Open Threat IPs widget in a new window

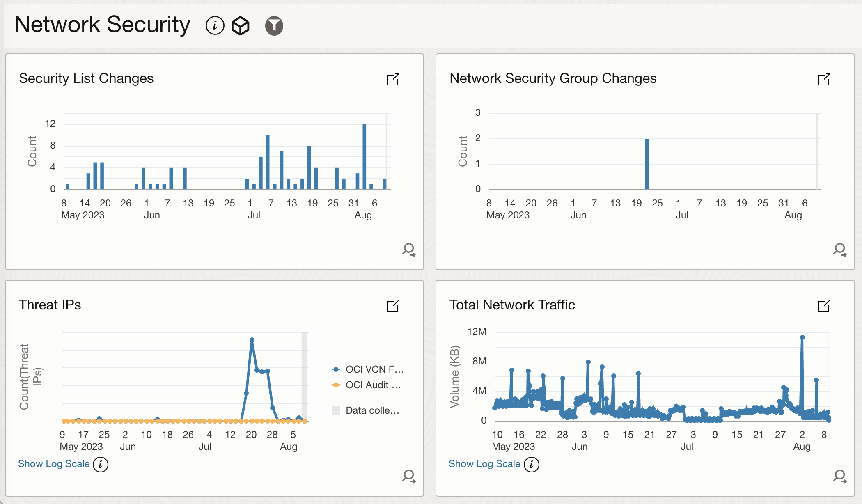pos(393,306)
